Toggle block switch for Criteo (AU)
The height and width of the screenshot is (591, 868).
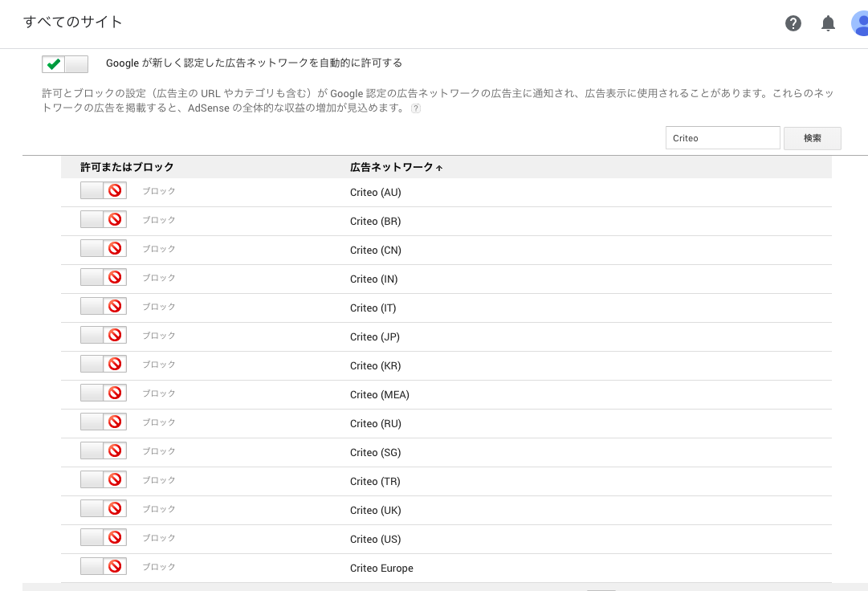(x=104, y=190)
